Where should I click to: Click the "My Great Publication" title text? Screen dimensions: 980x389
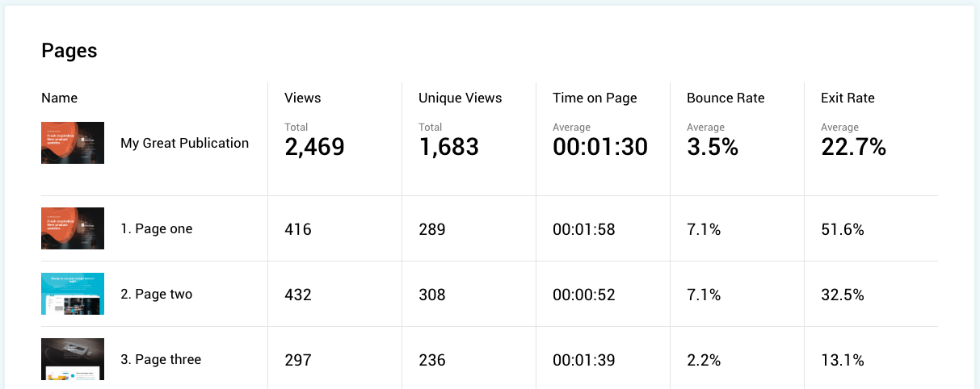coord(184,143)
